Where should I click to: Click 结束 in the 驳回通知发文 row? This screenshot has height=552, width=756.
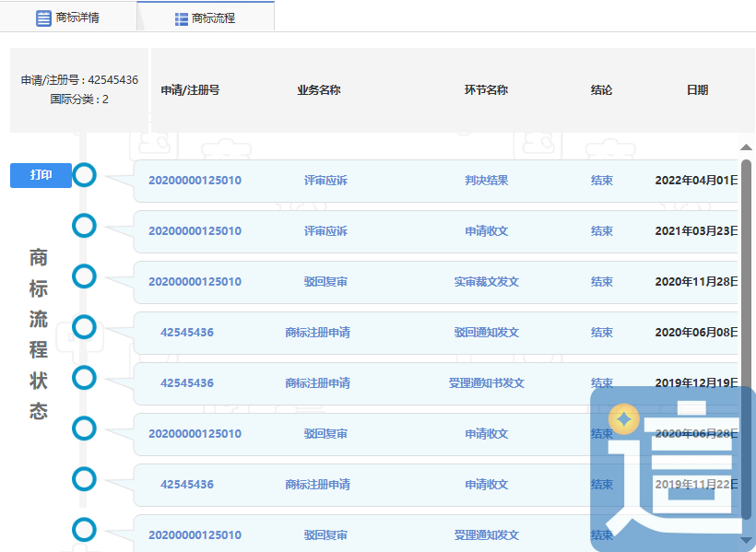602,332
